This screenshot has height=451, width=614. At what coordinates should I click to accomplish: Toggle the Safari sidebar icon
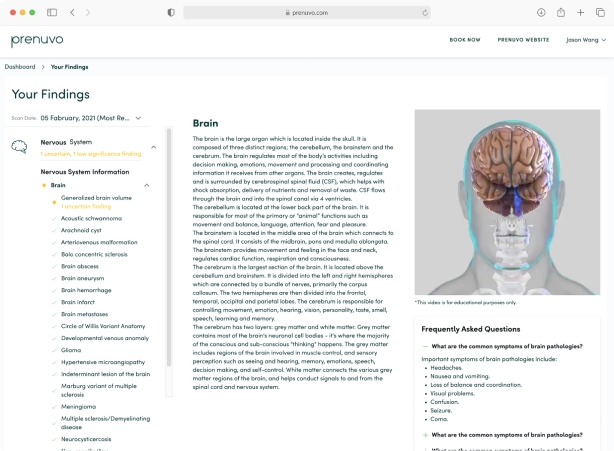click(x=52, y=13)
